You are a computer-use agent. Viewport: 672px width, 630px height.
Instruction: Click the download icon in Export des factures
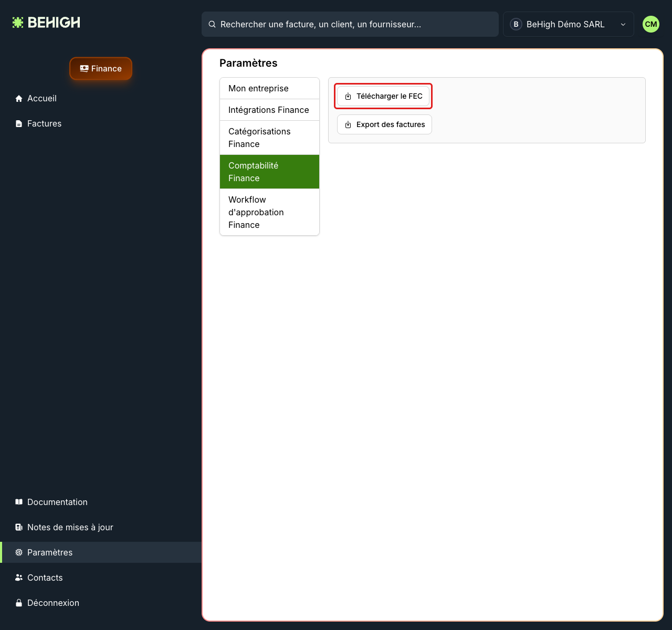click(x=348, y=125)
